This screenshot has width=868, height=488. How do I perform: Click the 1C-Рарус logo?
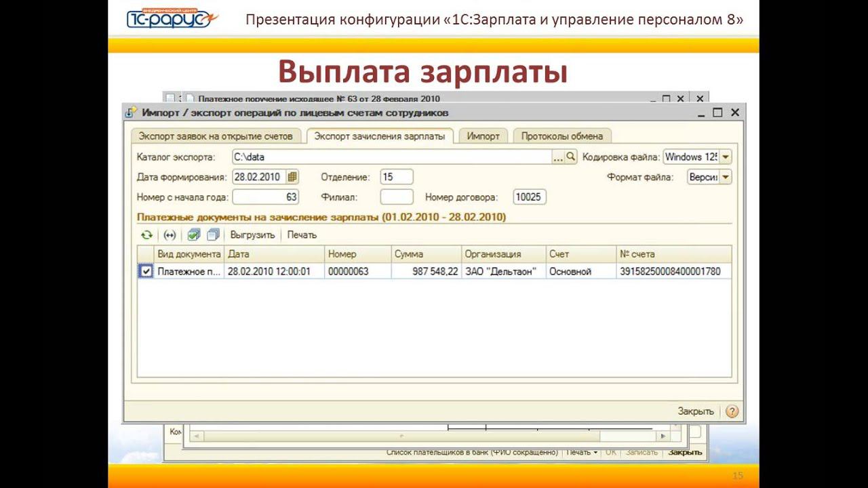point(172,18)
